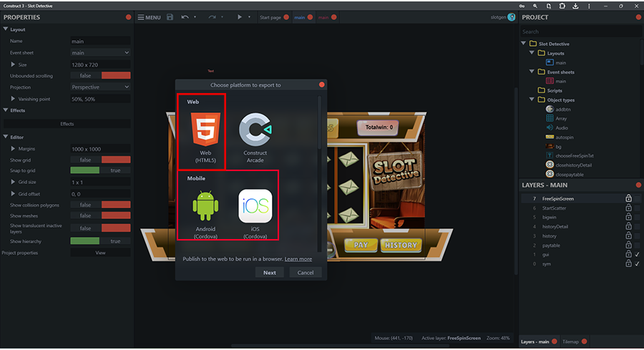Collapse Object types folder

532,99
